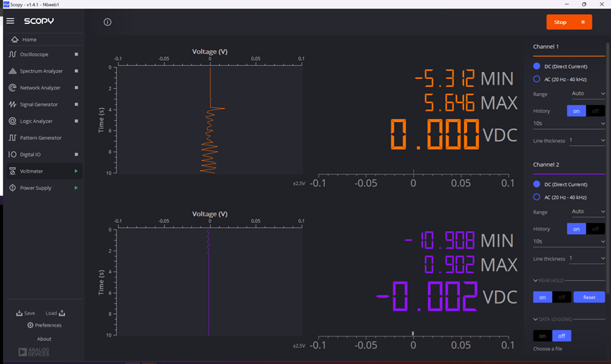
Task: Open the hamburger menu icon
Action: (10, 21)
